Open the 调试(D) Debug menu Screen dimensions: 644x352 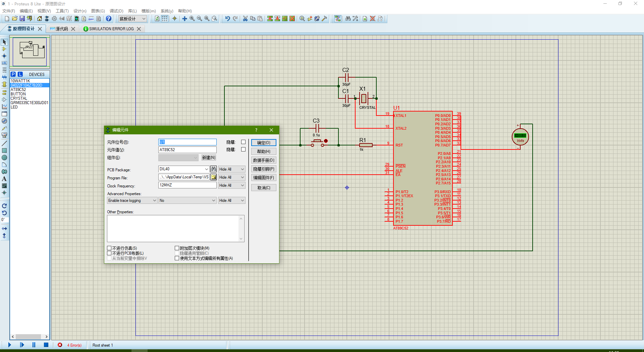click(116, 11)
